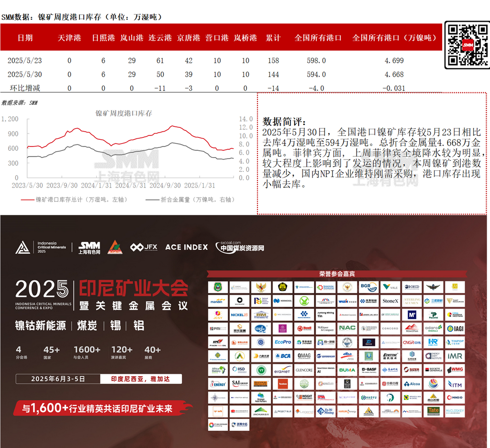Click the ITM sponsor logo
The width and height of the screenshot is (490, 448).
[455, 384]
